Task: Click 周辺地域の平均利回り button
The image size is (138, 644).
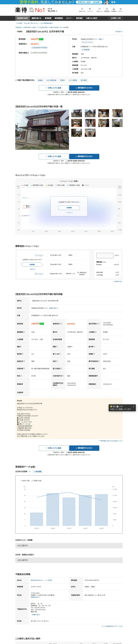Action: coord(40,48)
